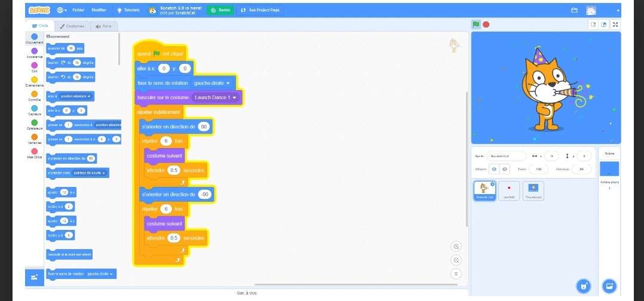Switch to the Code tab
The height and width of the screenshot is (301, 644).
pyautogui.click(x=40, y=26)
